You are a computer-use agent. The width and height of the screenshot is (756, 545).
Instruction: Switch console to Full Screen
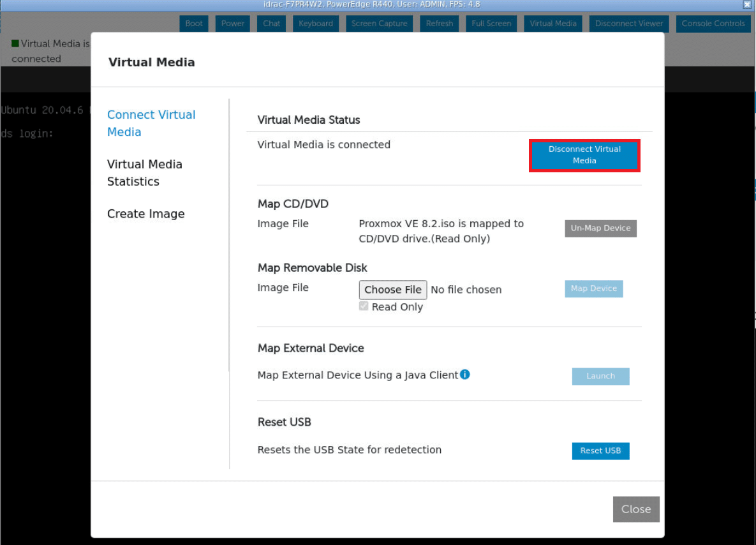tap(491, 24)
